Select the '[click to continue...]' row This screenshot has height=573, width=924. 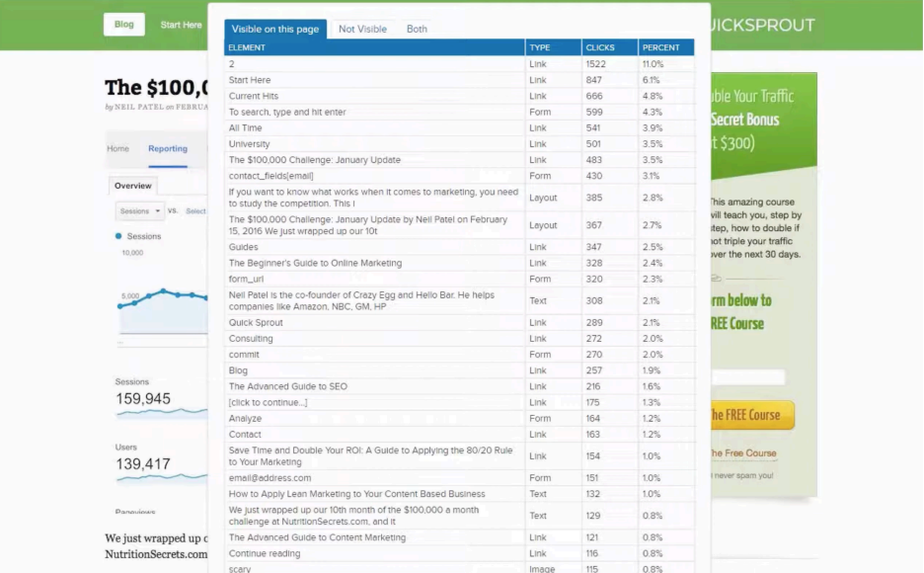pos(459,401)
